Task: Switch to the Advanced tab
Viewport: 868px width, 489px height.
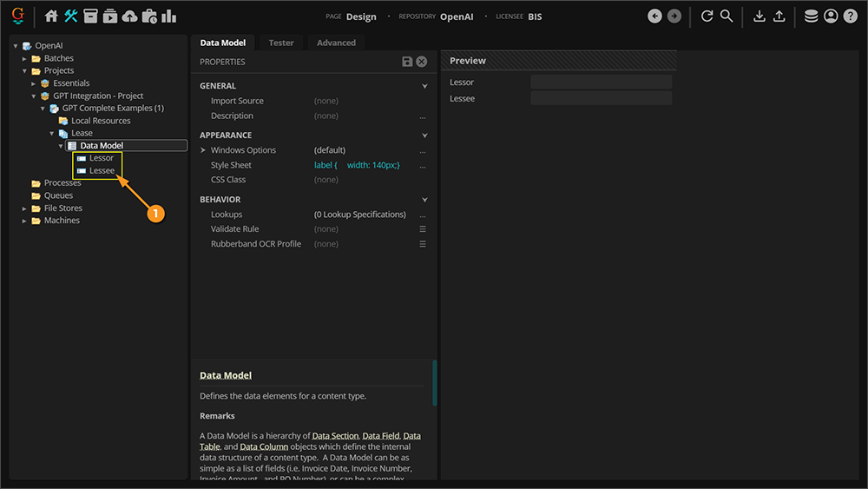Action: point(336,43)
